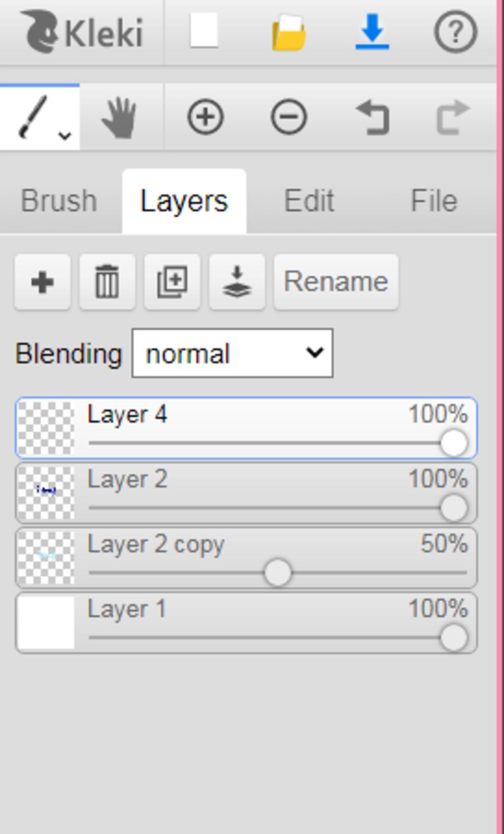This screenshot has width=504, height=834.
Task: Delete the selected layer with trash icon
Action: point(107,282)
